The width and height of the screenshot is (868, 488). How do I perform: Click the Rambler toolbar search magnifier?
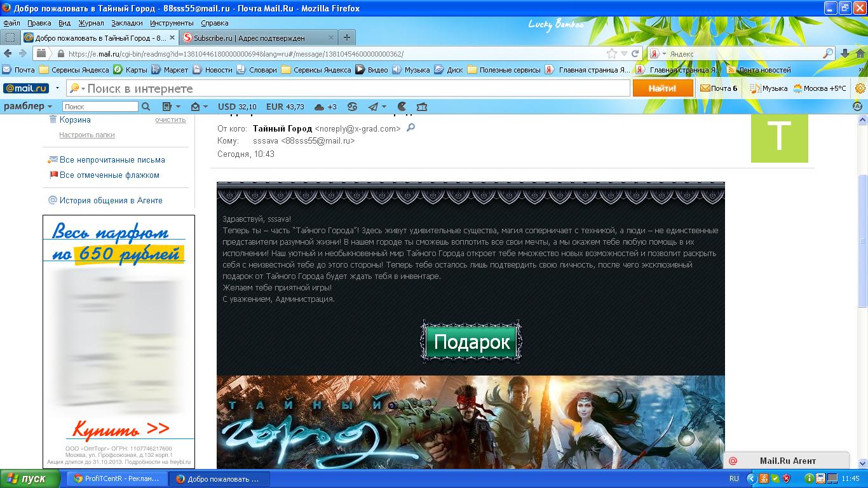tap(146, 107)
